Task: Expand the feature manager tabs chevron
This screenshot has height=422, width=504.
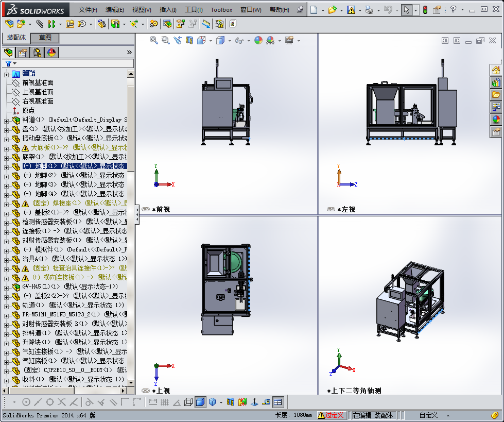Action: pos(129,52)
